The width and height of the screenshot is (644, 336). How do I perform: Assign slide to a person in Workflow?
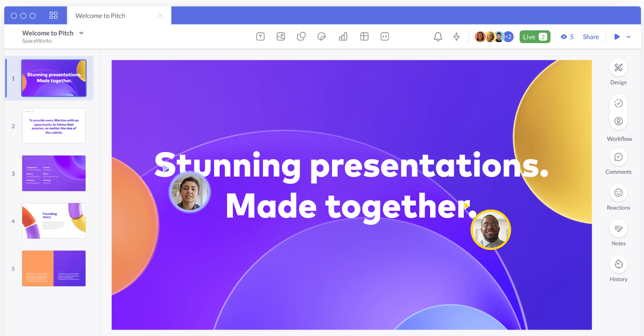[x=619, y=121]
